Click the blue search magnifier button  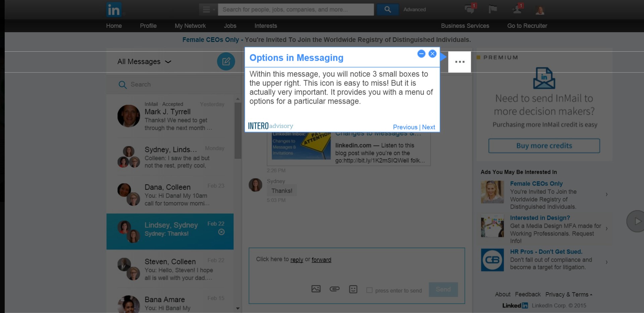pyautogui.click(x=387, y=9)
